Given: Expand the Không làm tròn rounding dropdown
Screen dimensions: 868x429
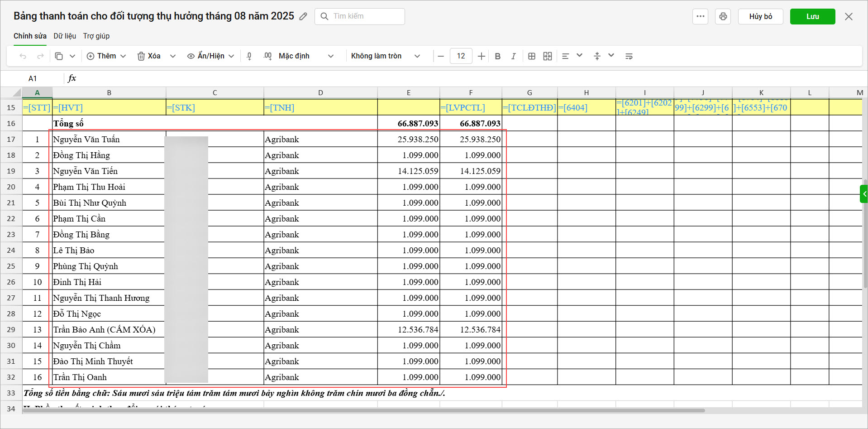Looking at the screenshot, I should (385, 56).
